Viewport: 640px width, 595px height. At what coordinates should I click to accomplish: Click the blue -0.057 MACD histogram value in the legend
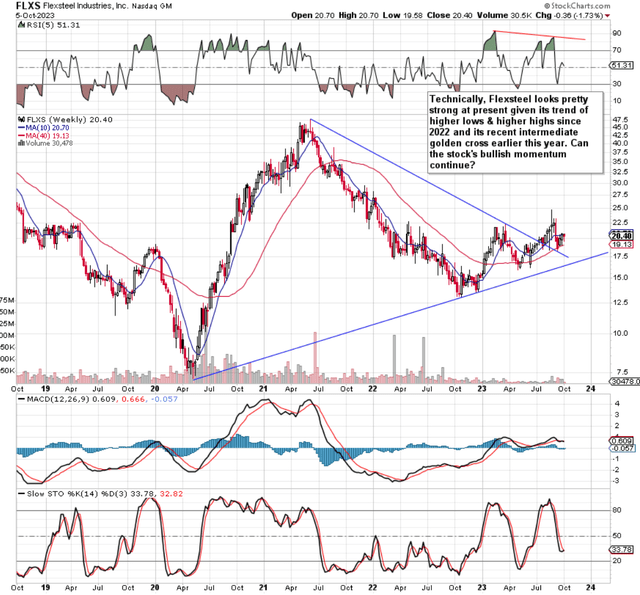click(164, 399)
